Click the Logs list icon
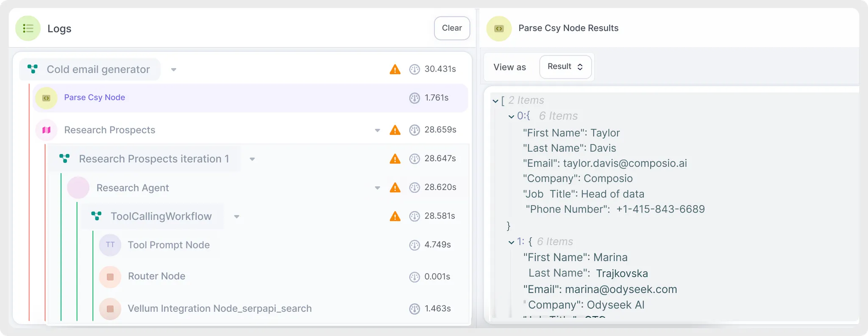868x336 pixels. (x=28, y=28)
